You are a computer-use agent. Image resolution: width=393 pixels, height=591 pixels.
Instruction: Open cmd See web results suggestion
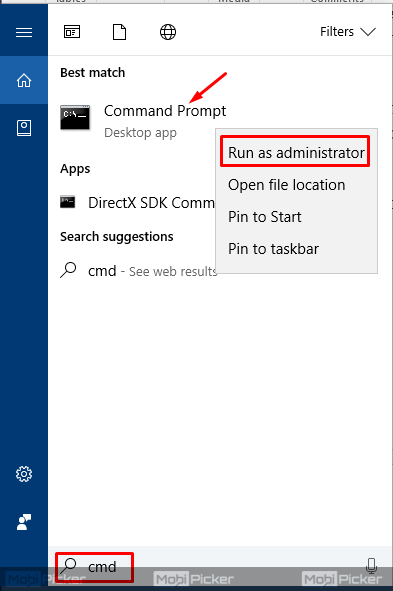138,271
